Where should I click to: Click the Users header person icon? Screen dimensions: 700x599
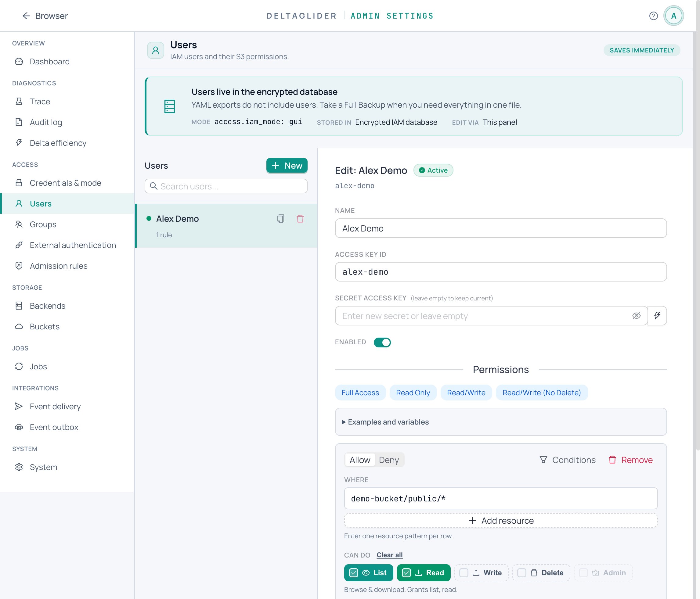156,51
